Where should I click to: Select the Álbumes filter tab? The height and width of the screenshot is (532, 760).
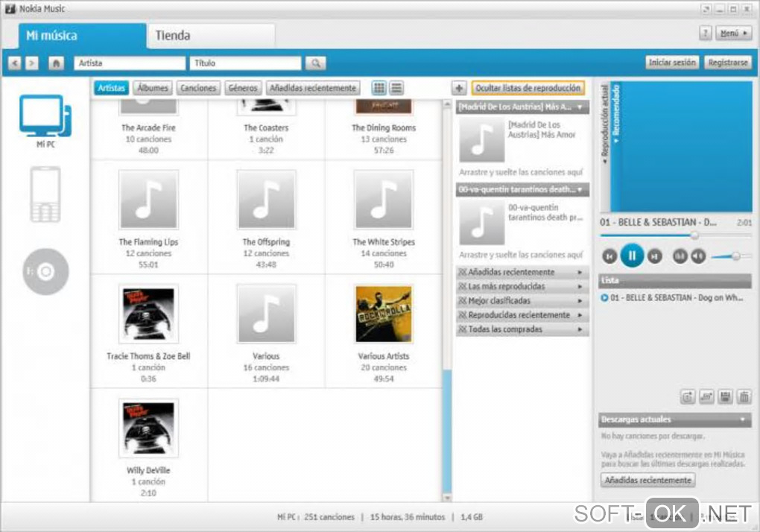152,88
